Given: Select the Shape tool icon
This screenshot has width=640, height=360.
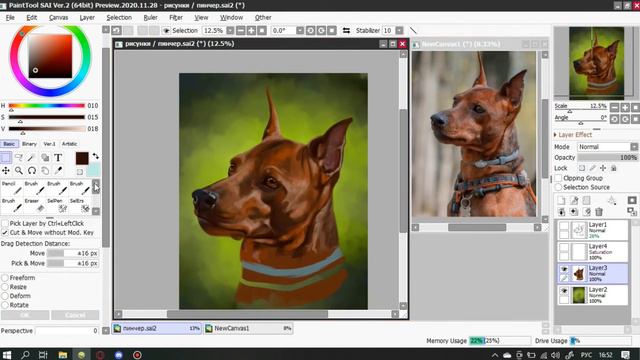Looking at the screenshot, I should 45,158.
